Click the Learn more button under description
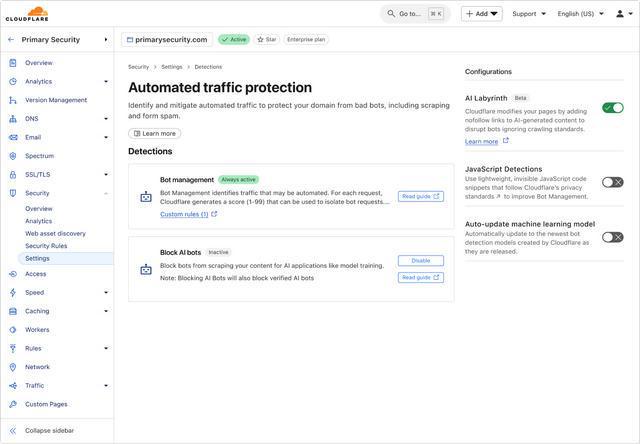The image size is (640, 444). click(x=154, y=133)
